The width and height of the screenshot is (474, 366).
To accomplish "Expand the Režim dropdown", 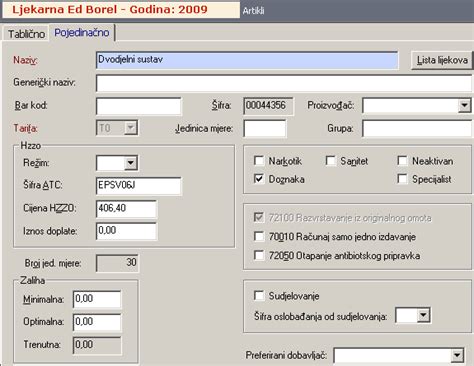I will point(131,163).
